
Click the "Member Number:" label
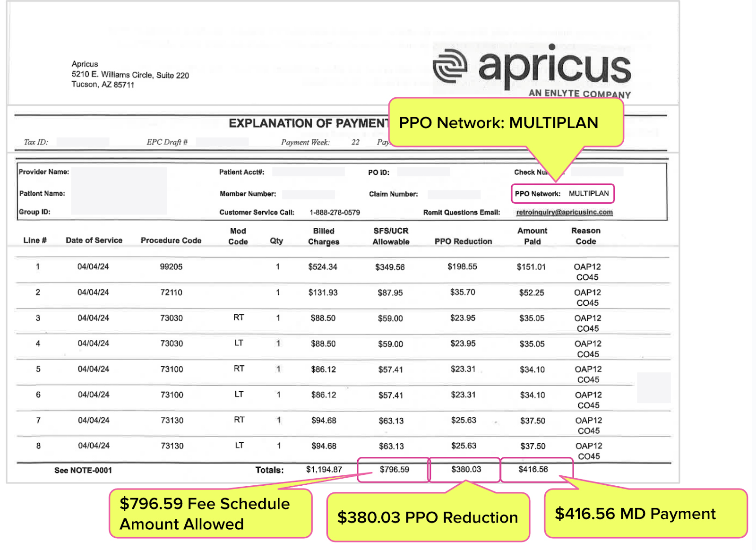click(248, 194)
